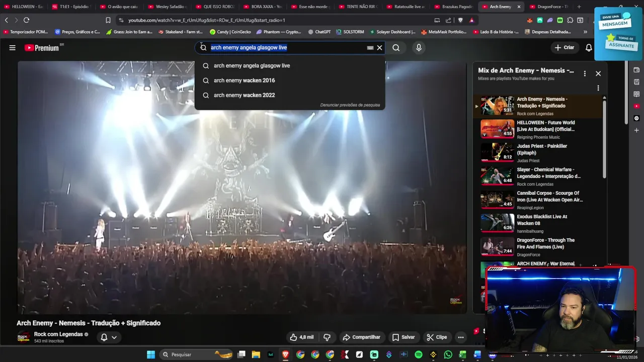Go back with browser back arrow
Viewport: 644px width, 362px height.
coord(6,20)
